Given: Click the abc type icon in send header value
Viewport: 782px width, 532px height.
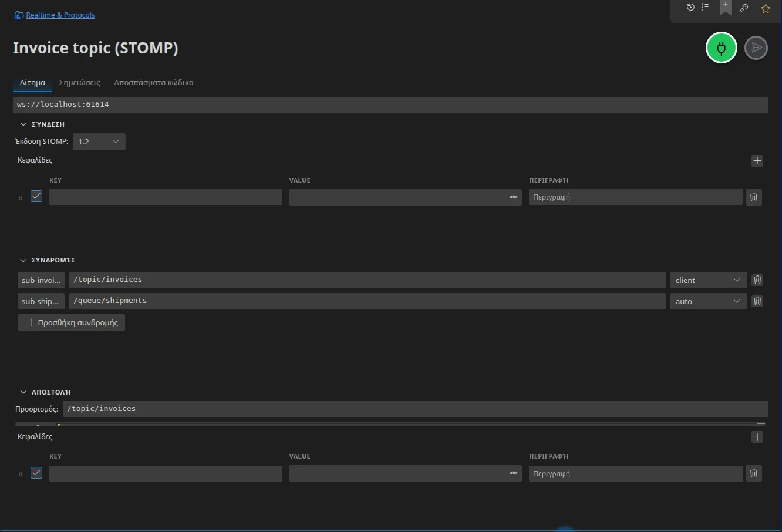Looking at the screenshot, I should pyautogui.click(x=514, y=473).
